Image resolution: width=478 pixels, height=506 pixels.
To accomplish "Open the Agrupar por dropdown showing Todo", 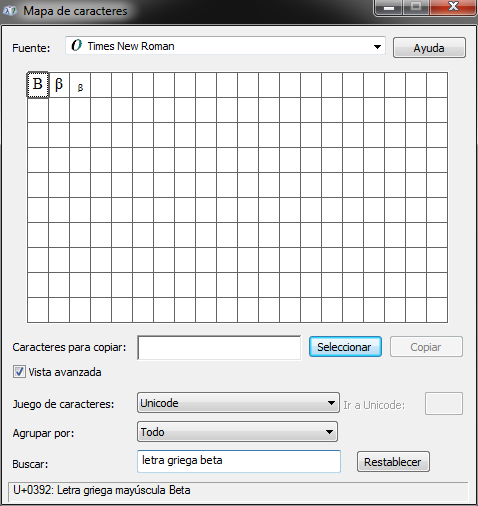I will pos(237,432).
